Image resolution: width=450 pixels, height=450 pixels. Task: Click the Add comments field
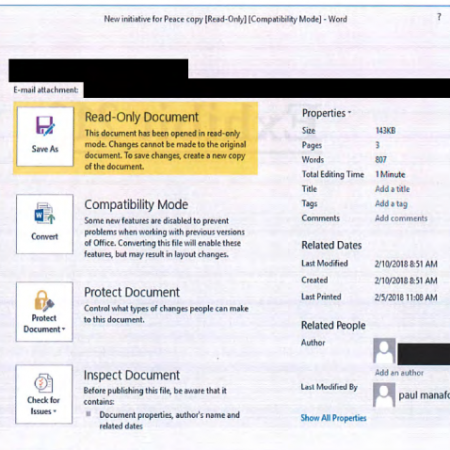click(x=401, y=218)
